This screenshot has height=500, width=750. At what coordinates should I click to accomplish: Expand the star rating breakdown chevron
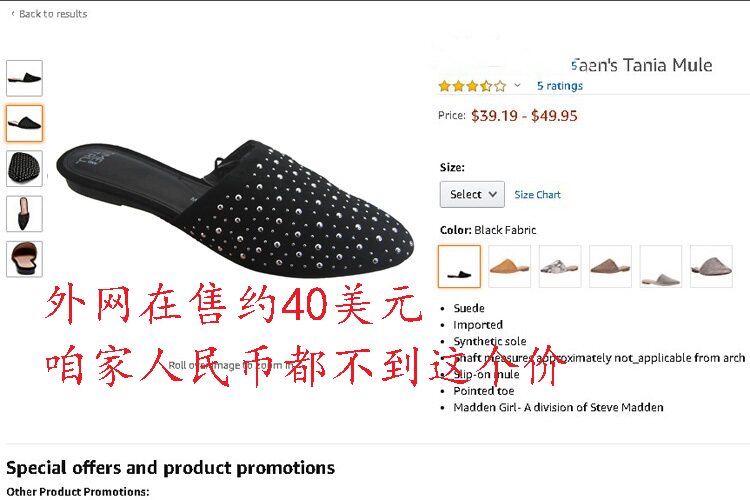click(517, 86)
